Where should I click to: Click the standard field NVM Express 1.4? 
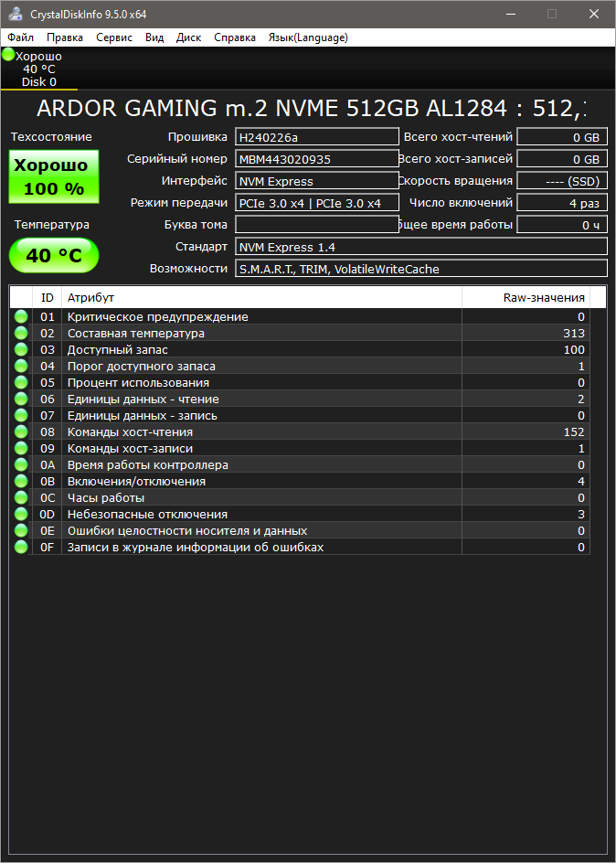[x=421, y=247]
